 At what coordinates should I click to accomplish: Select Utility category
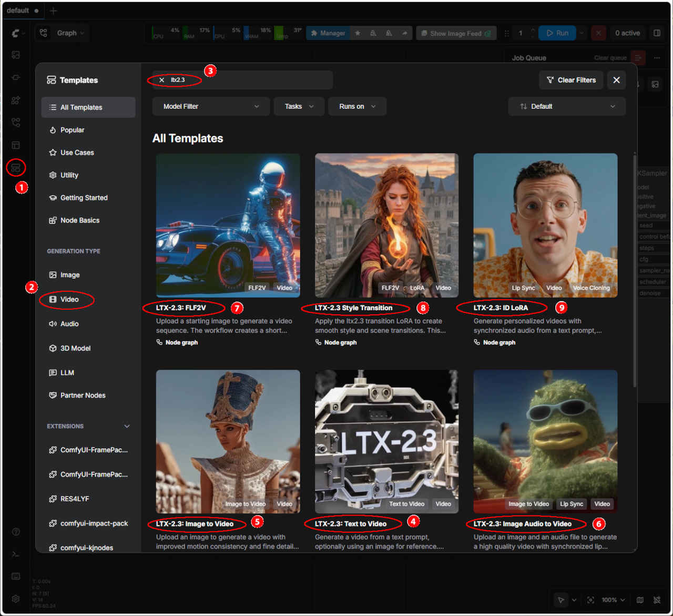click(88, 175)
